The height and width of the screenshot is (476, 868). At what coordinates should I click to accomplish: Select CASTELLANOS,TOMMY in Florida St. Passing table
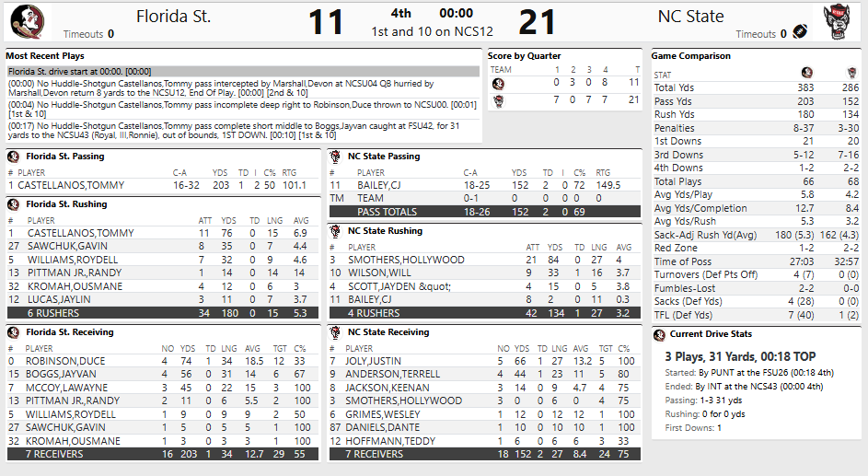(x=71, y=185)
